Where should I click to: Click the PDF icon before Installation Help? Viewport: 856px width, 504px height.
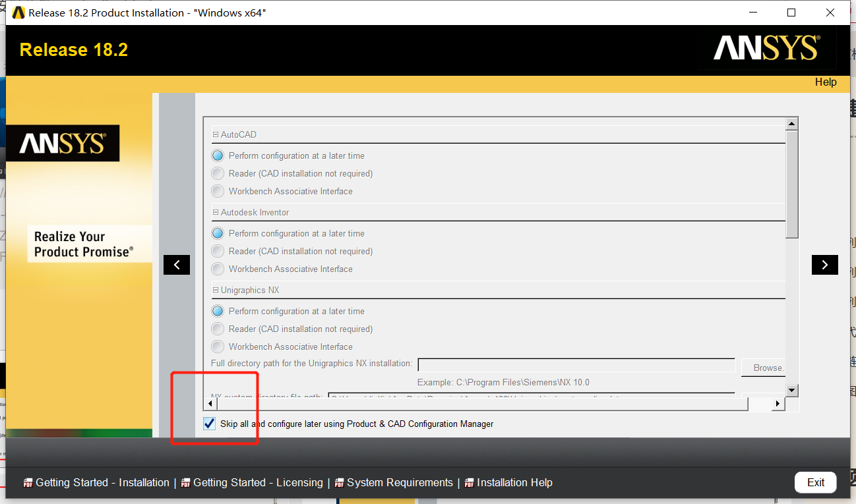tap(469, 483)
